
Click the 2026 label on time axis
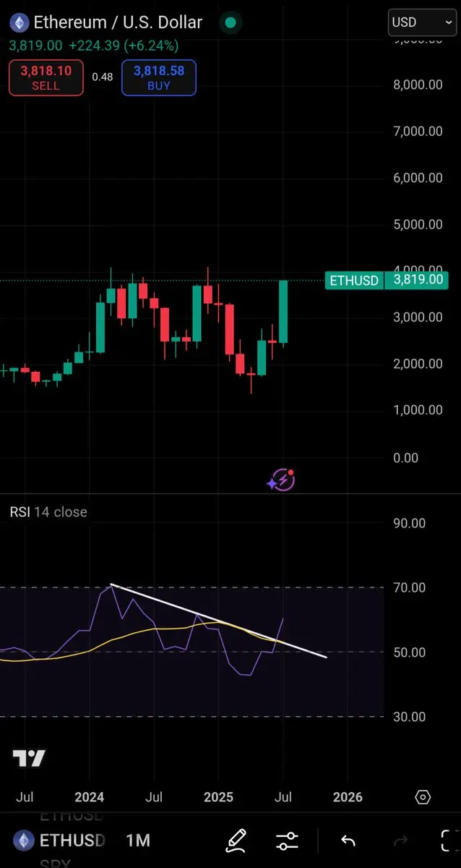348,797
